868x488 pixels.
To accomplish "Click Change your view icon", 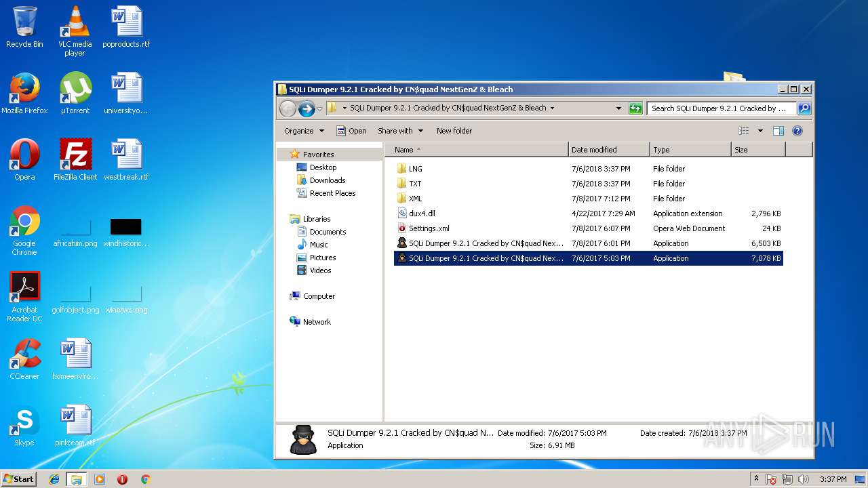I will tap(744, 131).
